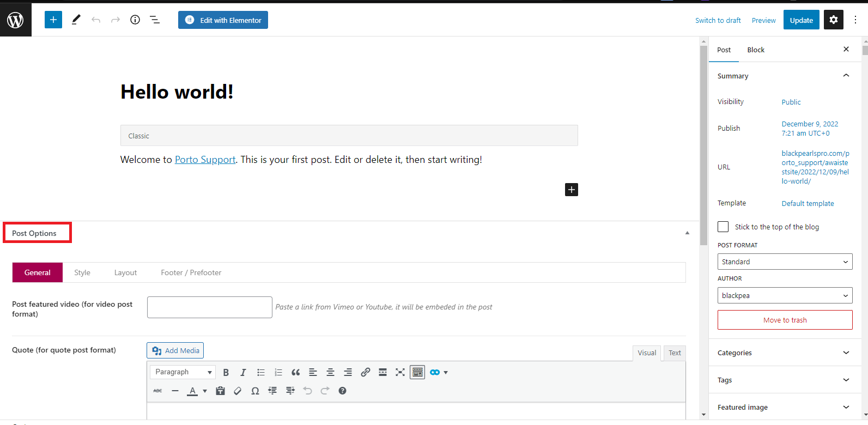Screen dimensions: 868x425
Task: Clear formatting with eraser icon
Action: [238, 391]
